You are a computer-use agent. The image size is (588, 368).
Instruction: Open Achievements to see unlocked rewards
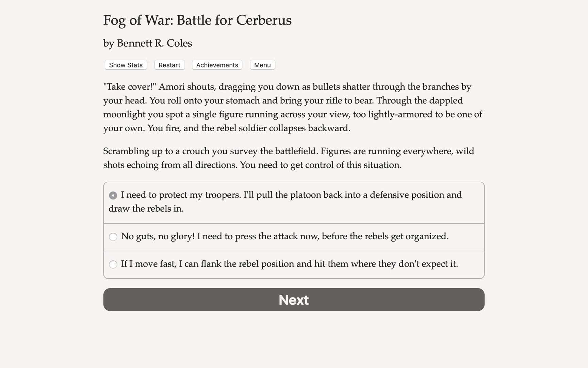(217, 65)
